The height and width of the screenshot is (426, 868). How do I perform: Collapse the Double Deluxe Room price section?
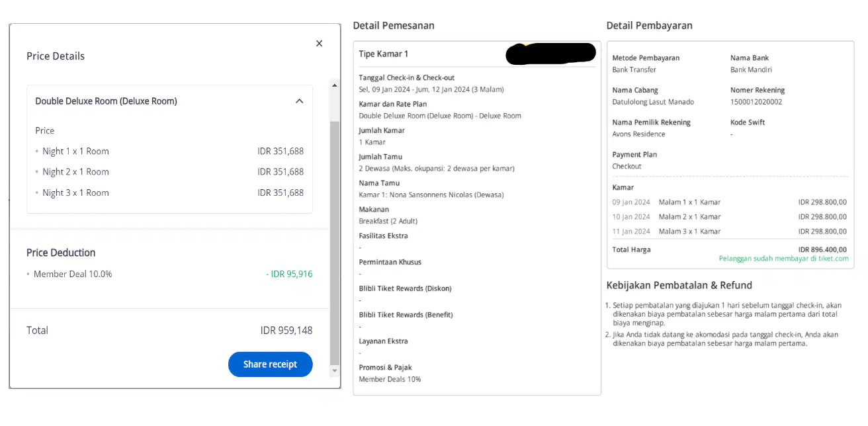[x=299, y=101]
